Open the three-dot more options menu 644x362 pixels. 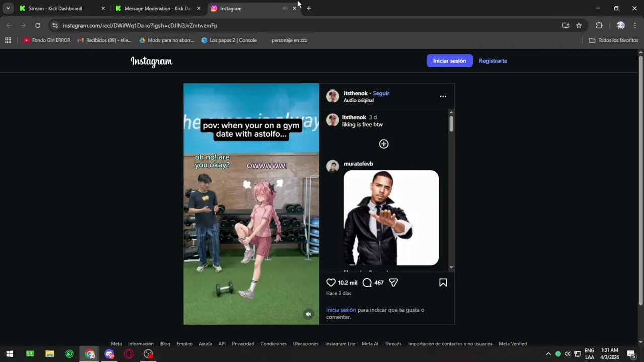point(443,96)
